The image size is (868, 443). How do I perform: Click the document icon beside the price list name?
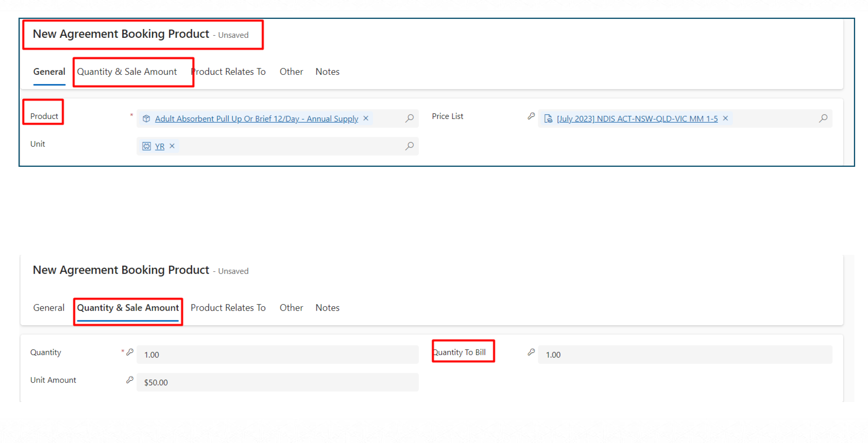tap(548, 119)
